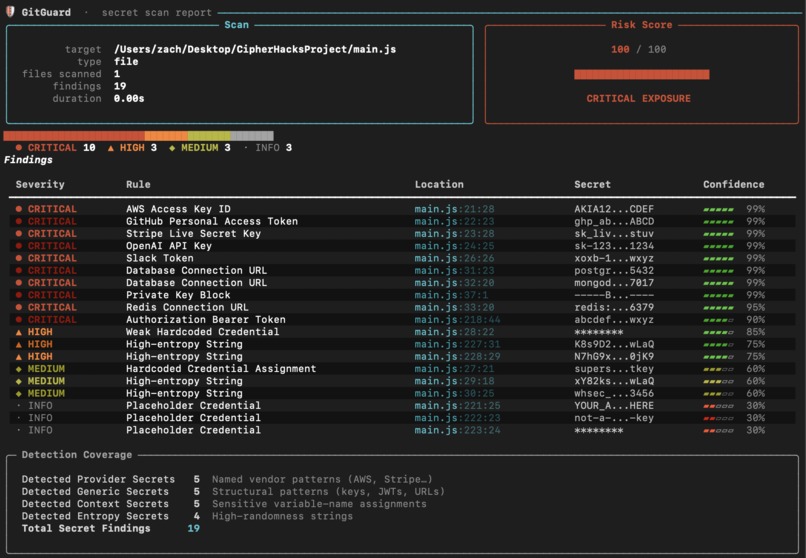
Task: Click the Detection Coverage panel title
Action: [x=77, y=455]
